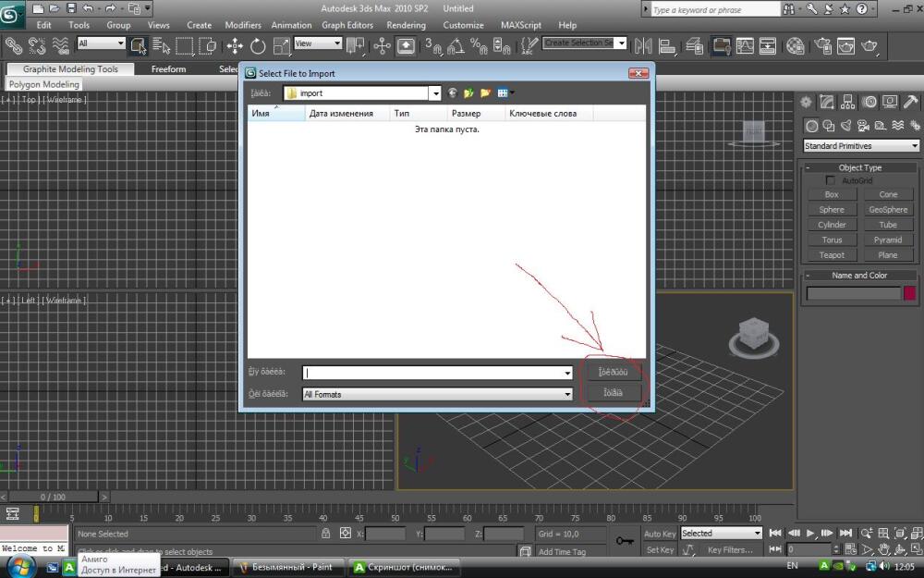924x578 pixels.
Task: Toggle the Spinner Snap button
Action: (502, 45)
